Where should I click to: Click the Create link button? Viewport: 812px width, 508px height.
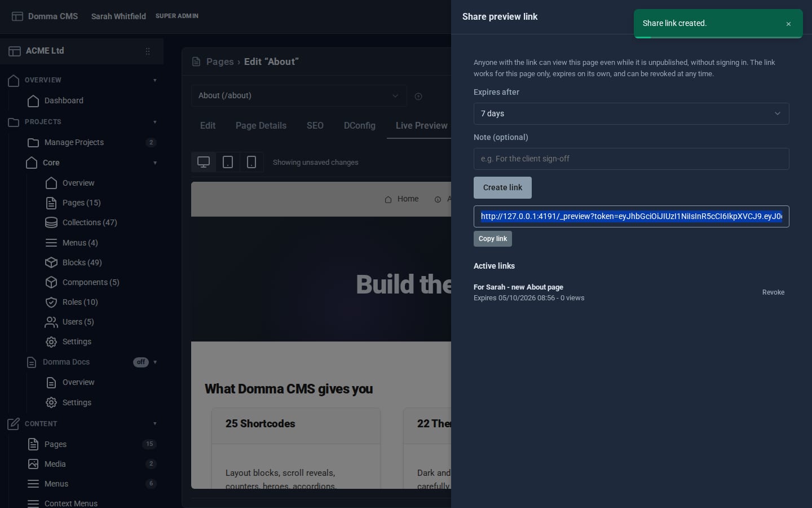(x=502, y=187)
